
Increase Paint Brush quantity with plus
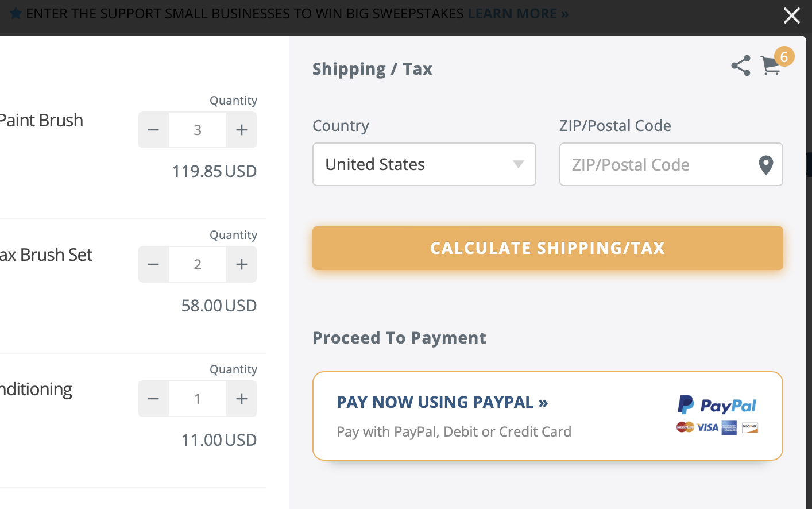pyautogui.click(x=242, y=130)
